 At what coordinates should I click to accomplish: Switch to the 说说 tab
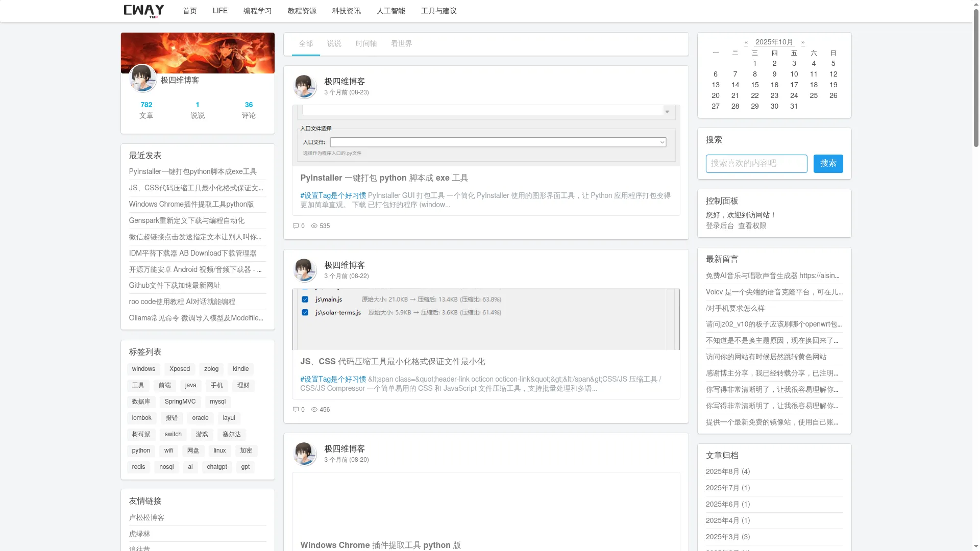coord(334,44)
